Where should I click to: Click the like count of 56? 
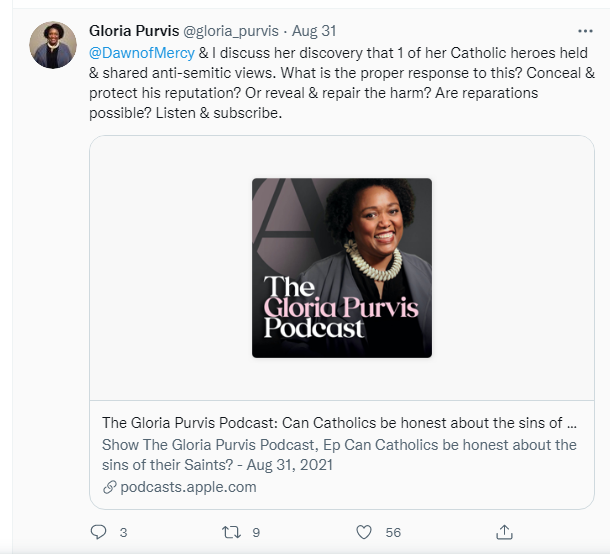(x=393, y=533)
